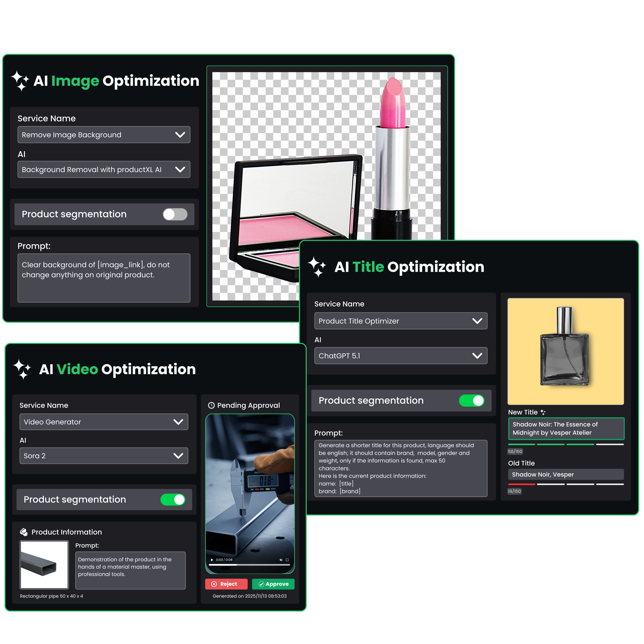Open the Sora 2 AI dropdown

pos(104,456)
